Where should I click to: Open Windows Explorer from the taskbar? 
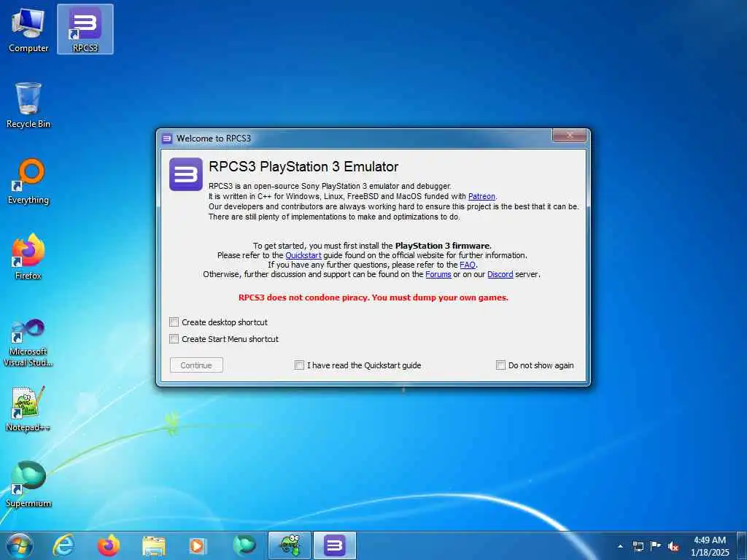click(x=153, y=545)
